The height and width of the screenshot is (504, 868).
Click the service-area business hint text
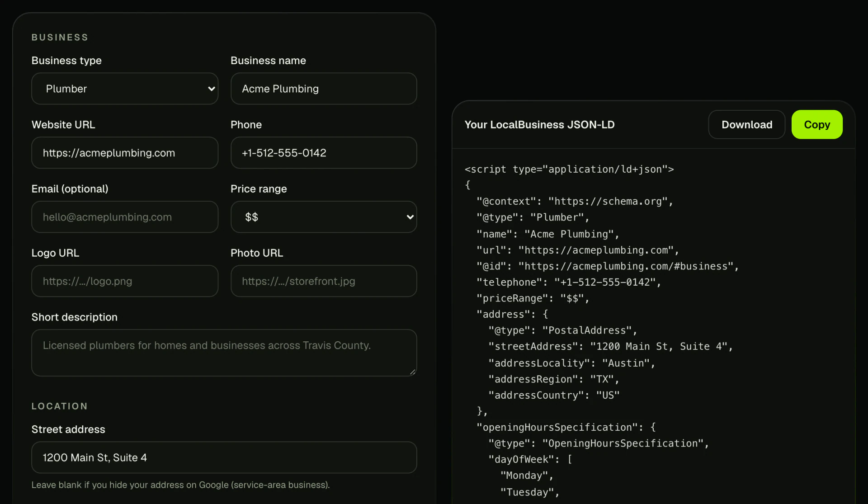tap(180, 485)
